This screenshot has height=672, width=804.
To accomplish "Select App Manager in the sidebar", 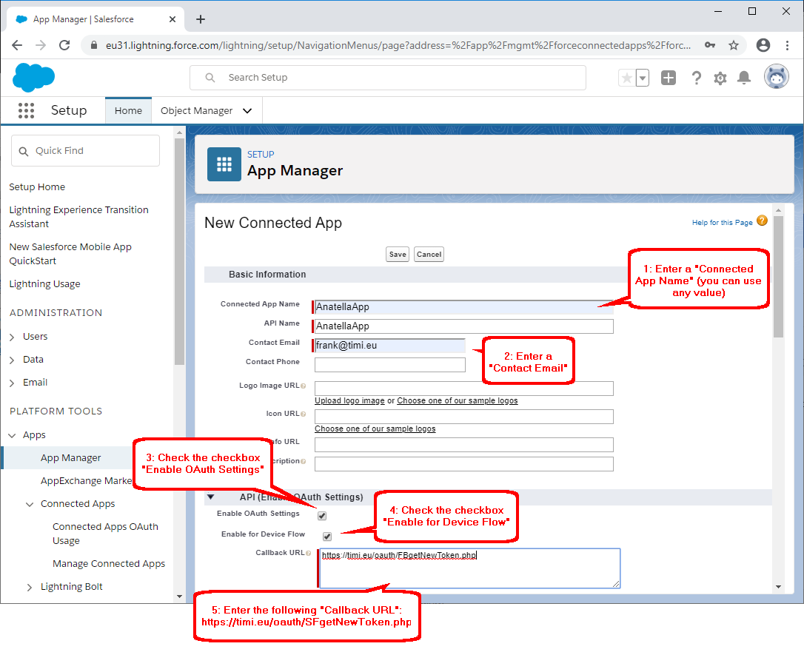I will tap(71, 457).
